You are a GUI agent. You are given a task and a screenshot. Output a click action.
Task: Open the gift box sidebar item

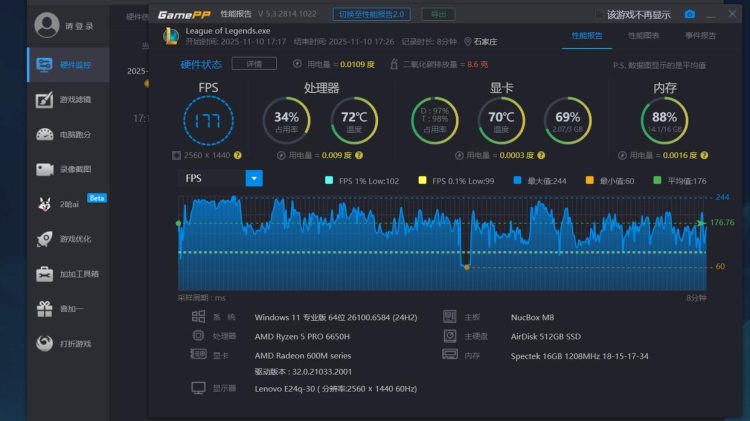[x=45, y=309]
